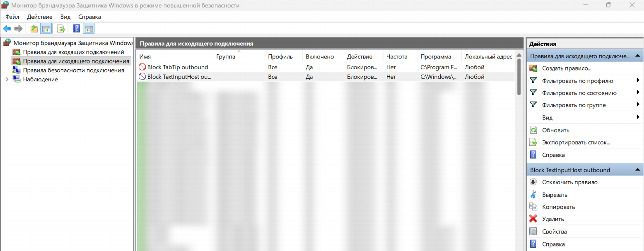644x251 pixels.
Task: Toggle the console tree show/hide toolbar icon
Action: coord(46,29)
